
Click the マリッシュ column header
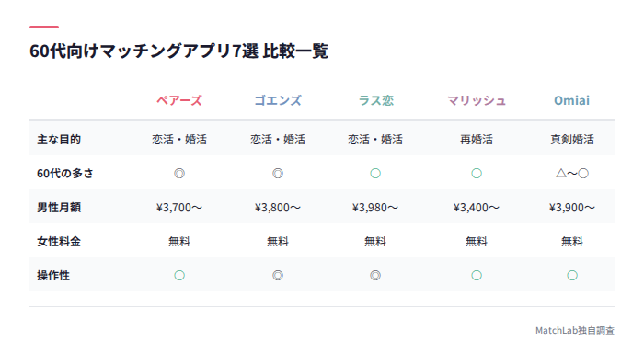click(x=477, y=100)
